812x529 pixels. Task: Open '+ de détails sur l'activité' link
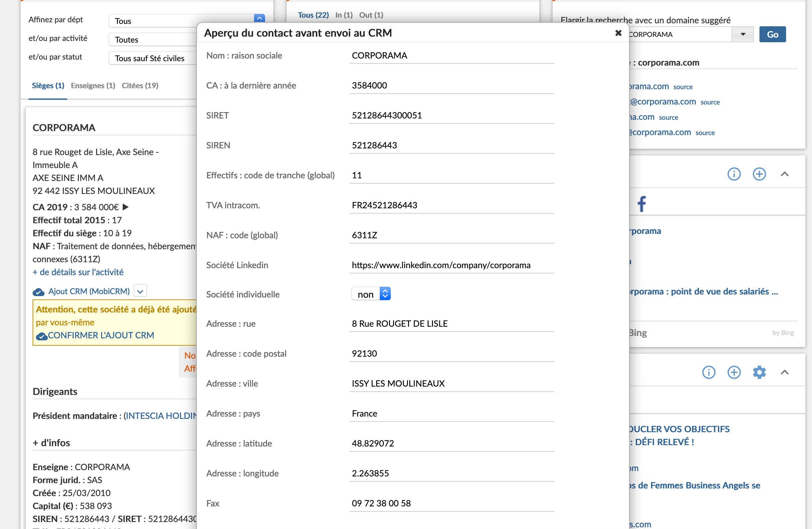point(78,272)
